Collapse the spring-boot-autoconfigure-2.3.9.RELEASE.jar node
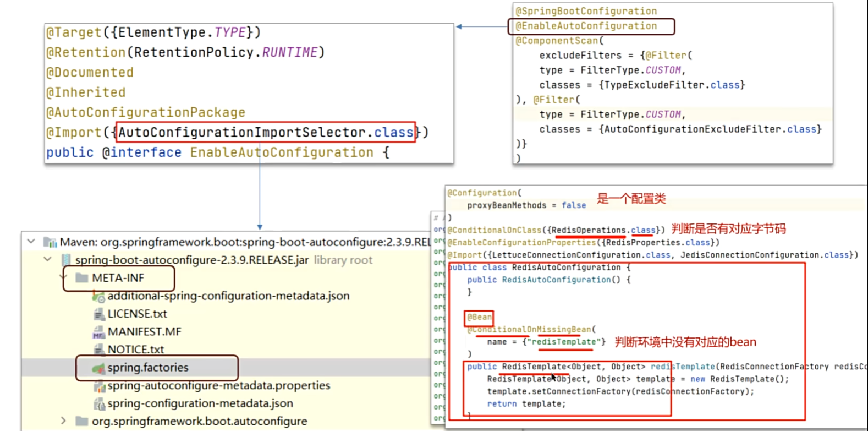Image resolution: width=868 pixels, height=431 pixels. 48,259
